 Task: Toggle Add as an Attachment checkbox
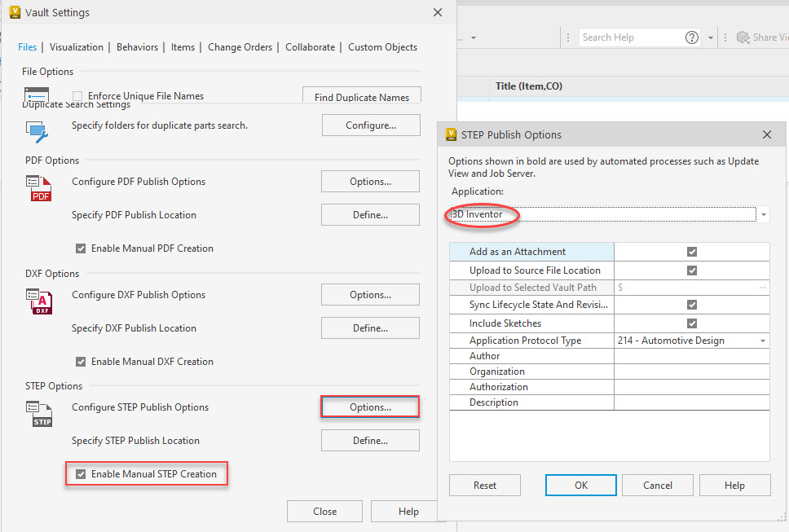click(x=692, y=252)
